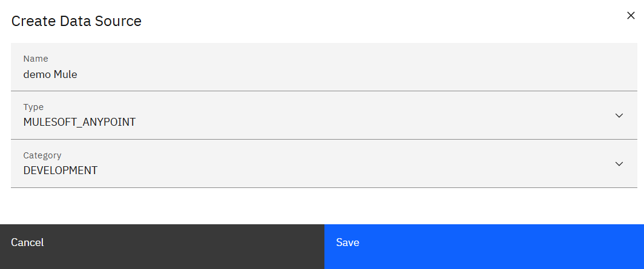This screenshot has height=269, width=644.
Task: Click the DEVELOPMENT category value
Action: coord(61,170)
